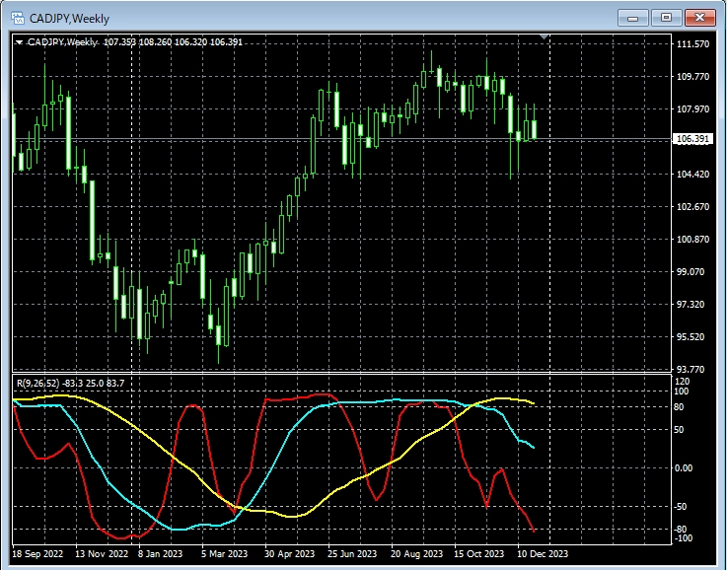728x570 pixels.
Task: Click the 18 Sep 2022 date label
Action: pyautogui.click(x=37, y=554)
